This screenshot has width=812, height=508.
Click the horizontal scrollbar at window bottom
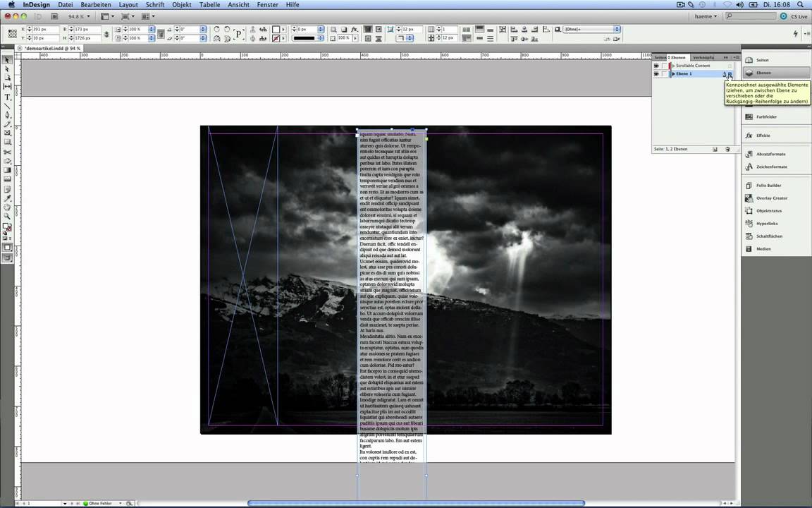click(416, 503)
